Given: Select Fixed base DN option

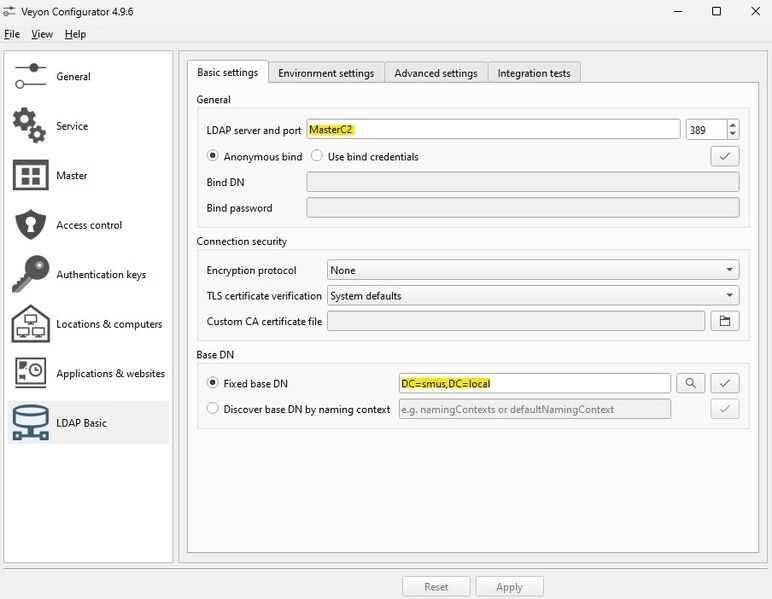Looking at the screenshot, I should click(x=212, y=383).
